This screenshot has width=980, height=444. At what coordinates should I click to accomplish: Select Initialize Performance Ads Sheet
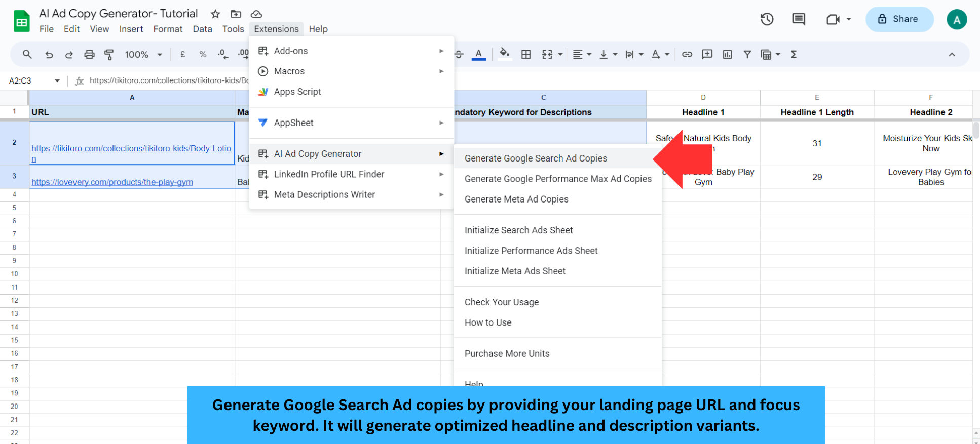coord(558,251)
